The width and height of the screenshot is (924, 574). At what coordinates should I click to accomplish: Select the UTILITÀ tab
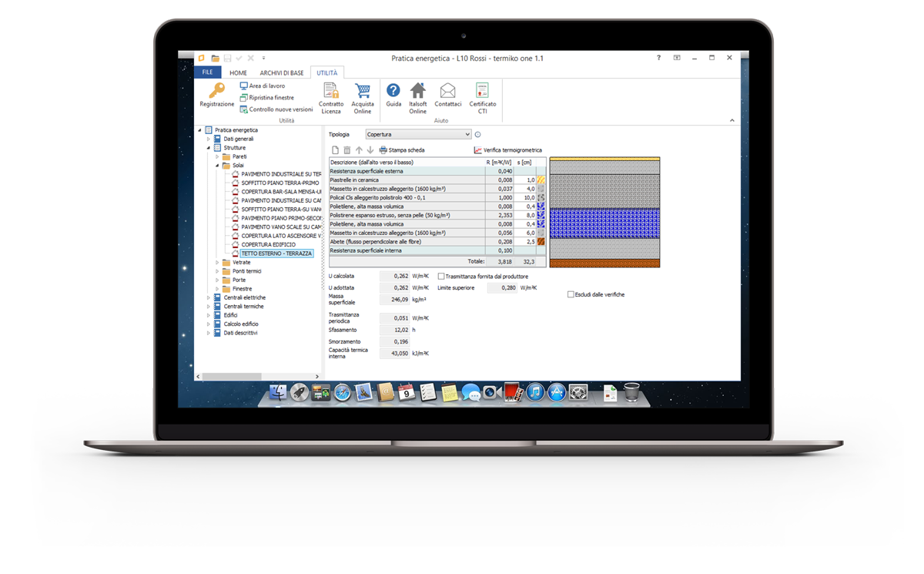coord(327,73)
